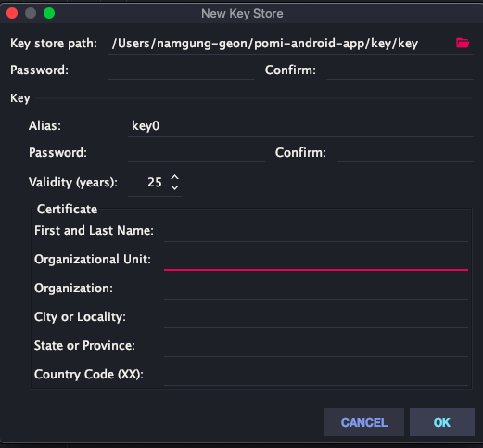
Task: Click the Country Code (XX) field
Action: [x=316, y=375]
